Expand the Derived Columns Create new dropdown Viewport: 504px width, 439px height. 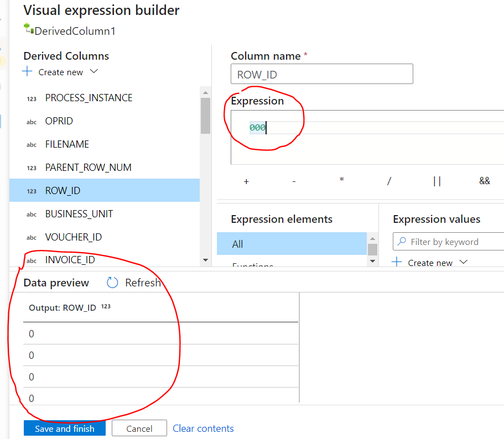pyautogui.click(x=93, y=72)
